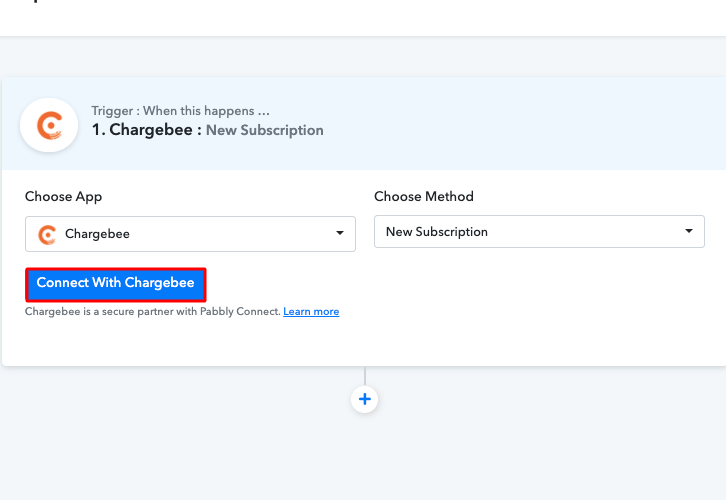Click the 'Chargebee is a secure partner' note

coord(153,312)
